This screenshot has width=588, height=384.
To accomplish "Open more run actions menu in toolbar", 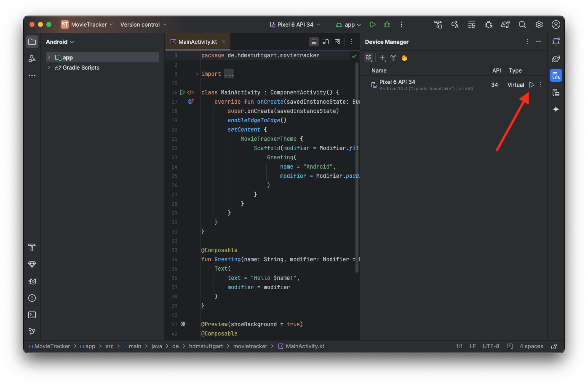I will pyautogui.click(x=401, y=24).
